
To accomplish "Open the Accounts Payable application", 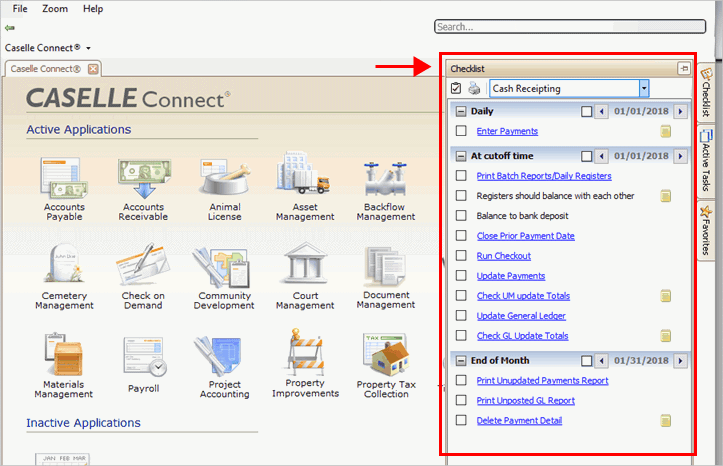I will 64,189.
